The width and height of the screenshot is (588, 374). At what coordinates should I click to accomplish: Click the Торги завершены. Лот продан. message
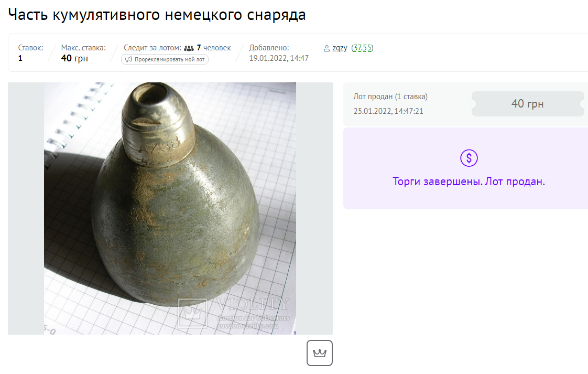469,181
